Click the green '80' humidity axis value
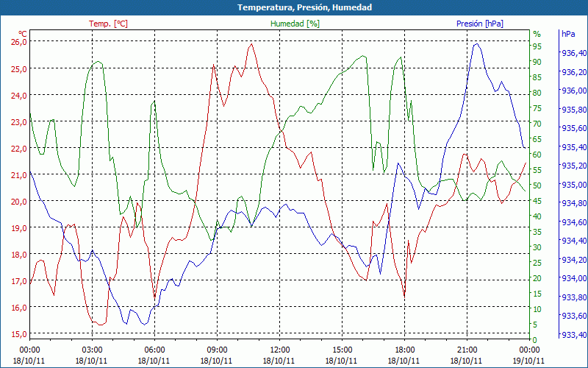The height and width of the screenshot is (368, 588). [537, 93]
